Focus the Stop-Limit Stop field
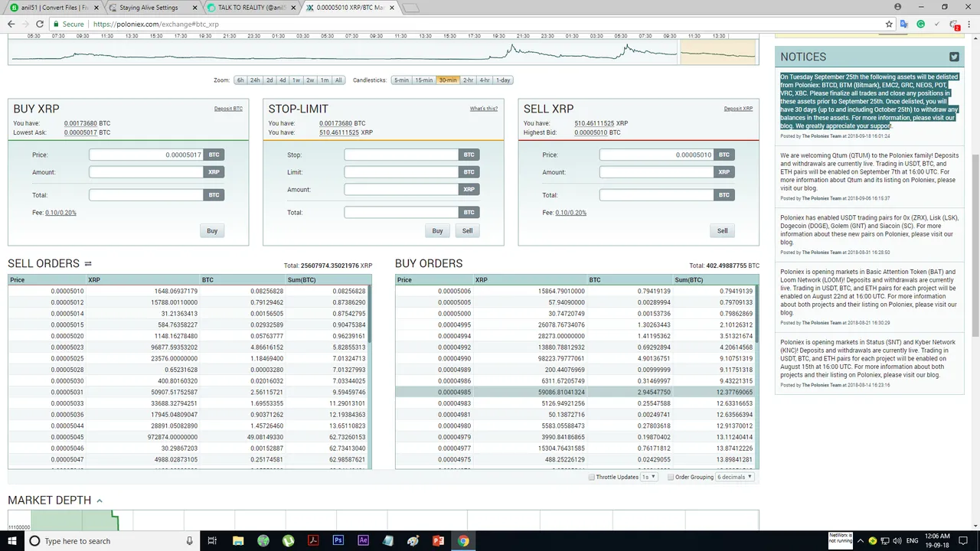This screenshot has height=551, width=980. [402, 155]
